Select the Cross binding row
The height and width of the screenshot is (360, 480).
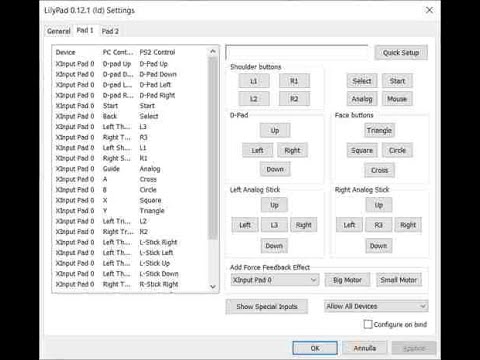point(130,179)
